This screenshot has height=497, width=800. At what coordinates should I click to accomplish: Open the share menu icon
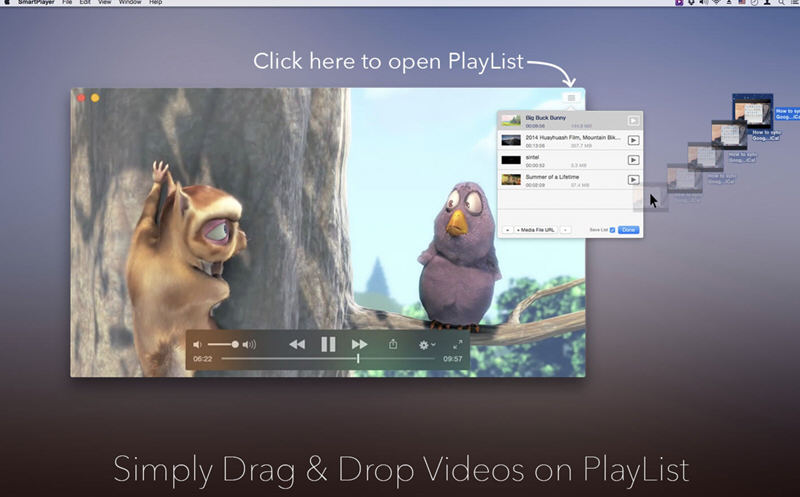coord(393,344)
